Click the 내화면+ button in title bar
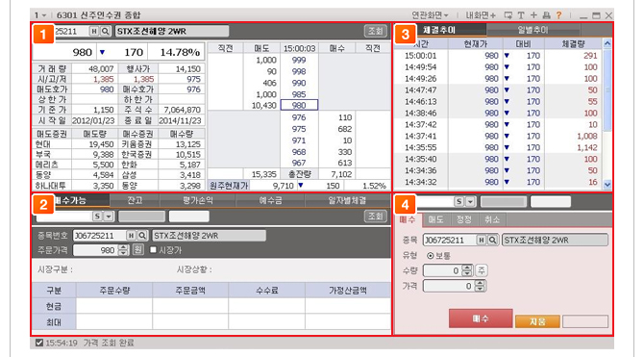Viewport: 644px width, 357px height. [x=481, y=15]
